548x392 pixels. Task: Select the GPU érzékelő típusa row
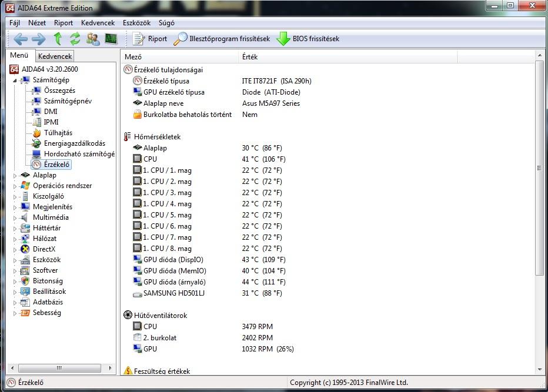pyautogui.click(x=217, y=92)
